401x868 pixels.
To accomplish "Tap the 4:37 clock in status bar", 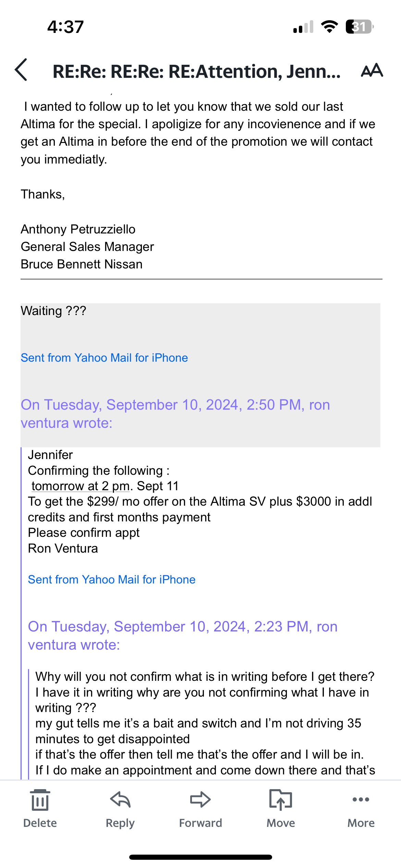I will (65, 27).
